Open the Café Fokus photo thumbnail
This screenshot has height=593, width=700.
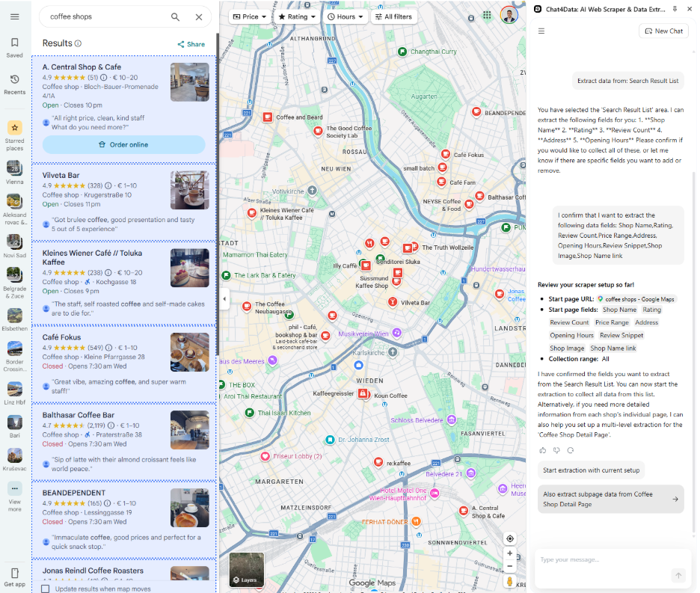click(190, 352)
